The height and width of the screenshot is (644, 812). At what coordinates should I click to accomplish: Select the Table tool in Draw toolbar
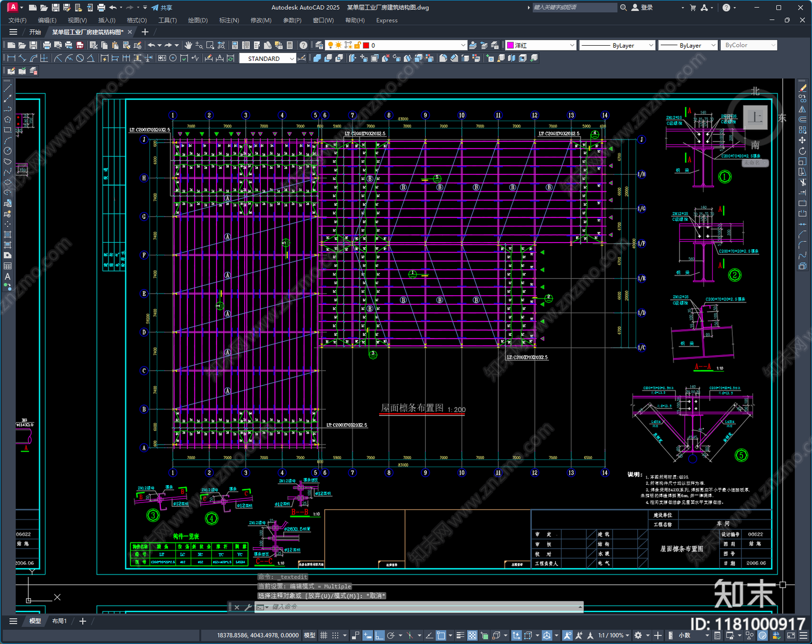tap(8, 266)
